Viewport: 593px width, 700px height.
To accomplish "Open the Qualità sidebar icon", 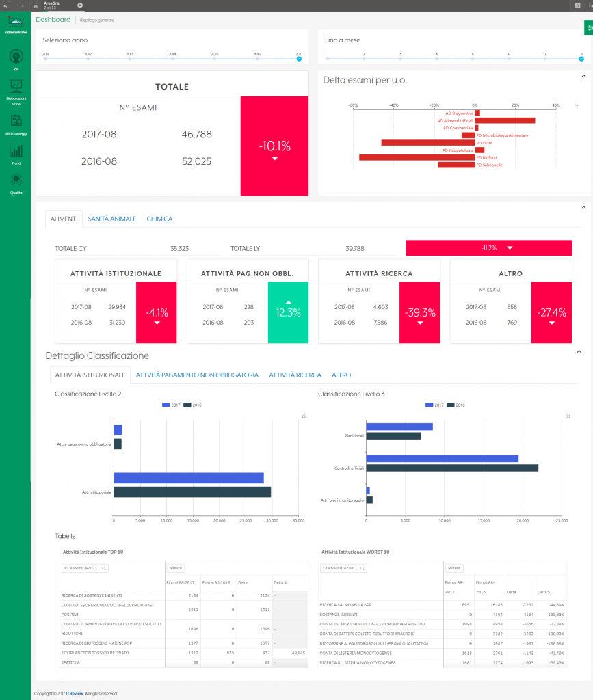I will click(16, 184).
